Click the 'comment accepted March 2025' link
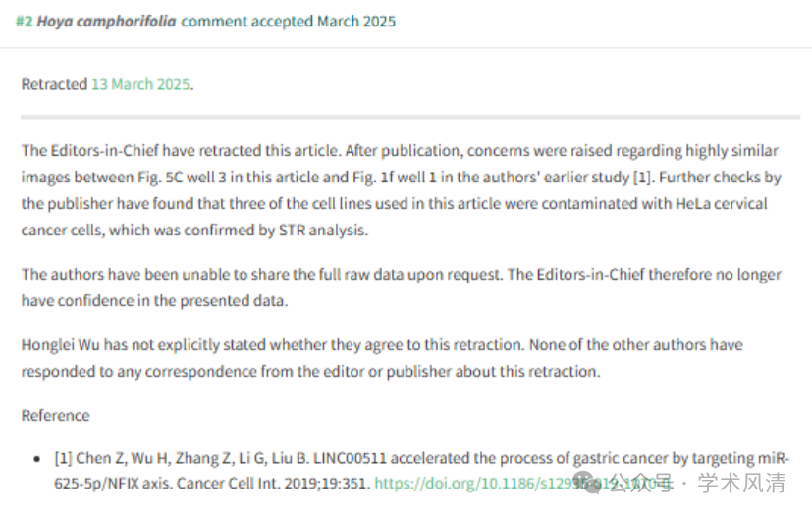This screenshot has height=515, width=812. pyautogui.click(x=288, y=22)
